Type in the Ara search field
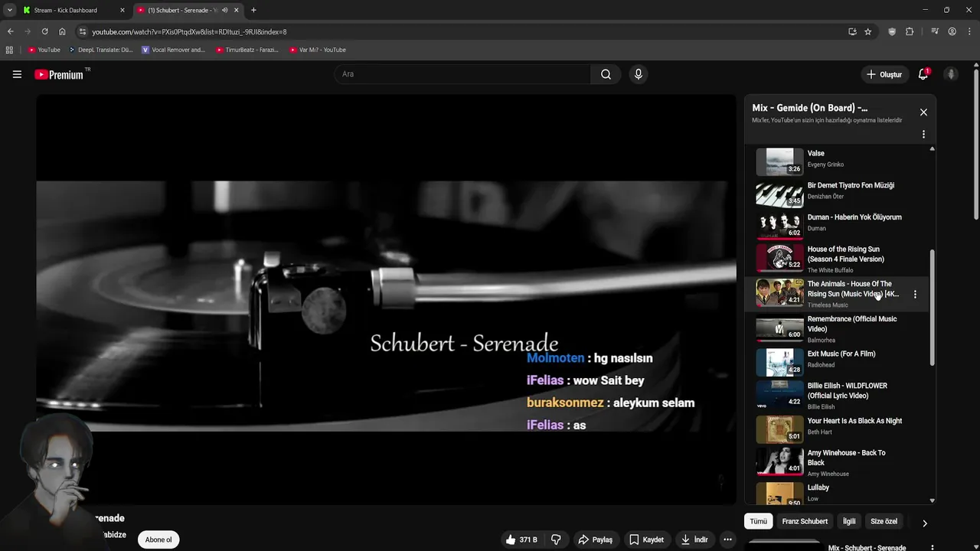The width and height of the screenshot is (980, 551). coord(462,74)
